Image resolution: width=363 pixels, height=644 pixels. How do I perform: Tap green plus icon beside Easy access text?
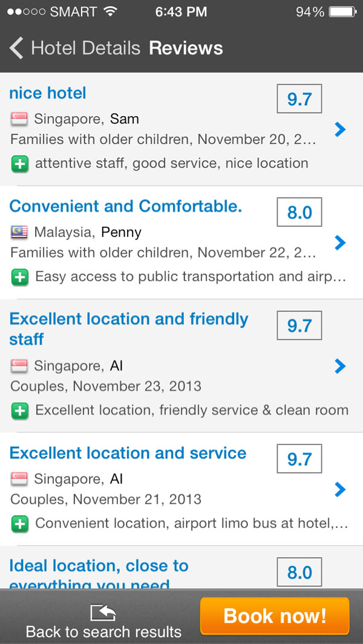pos(19,277)
